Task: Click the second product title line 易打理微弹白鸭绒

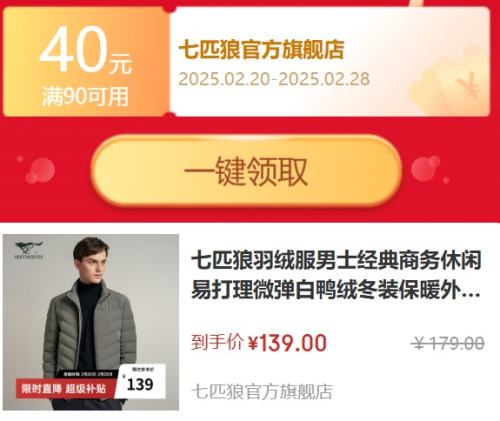Action: (x=336, y=290)
